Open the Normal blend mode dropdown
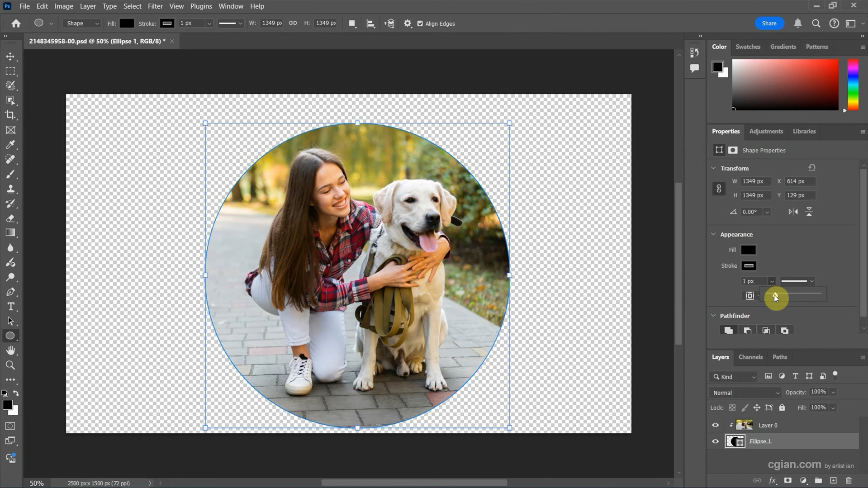 point(744,392)
